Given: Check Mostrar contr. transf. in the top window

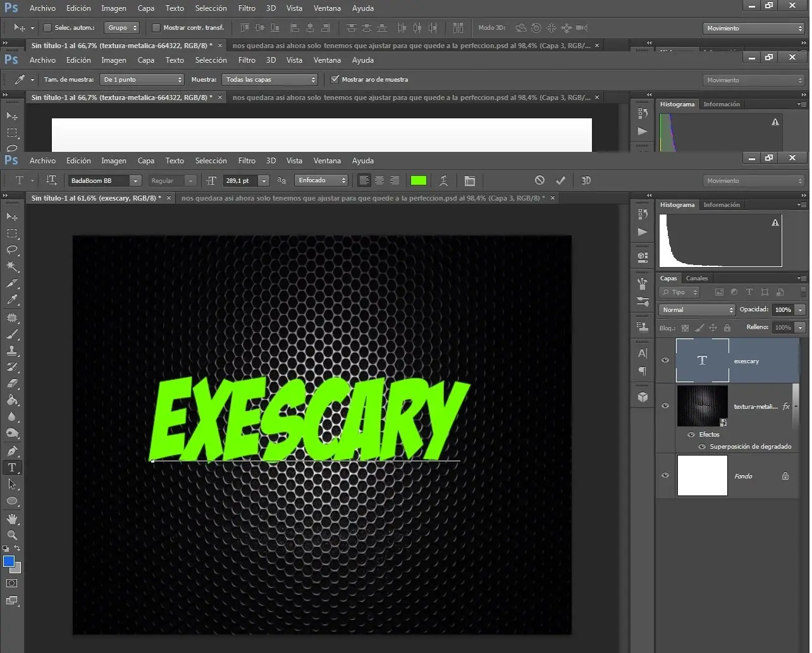Looking at the screenshot, I should point(156,28).
